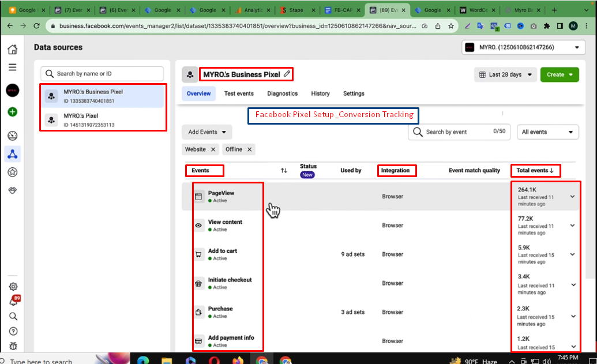
Task: Select MYRO.'s Pixel data source
Action: click(103, 120)
